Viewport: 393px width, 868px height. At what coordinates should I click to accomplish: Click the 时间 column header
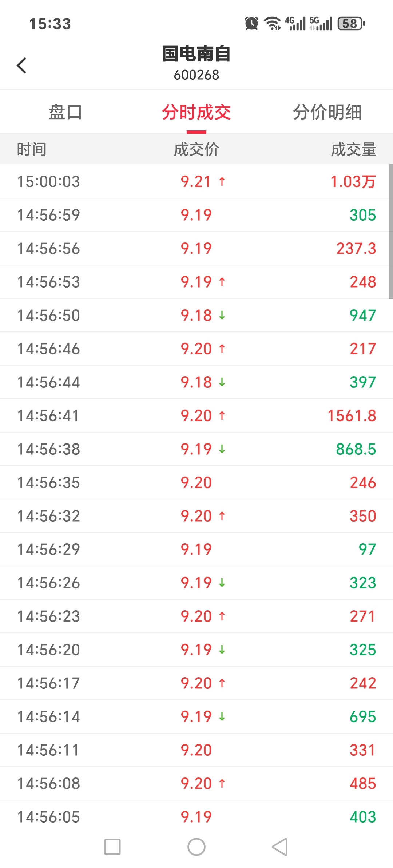32,149
